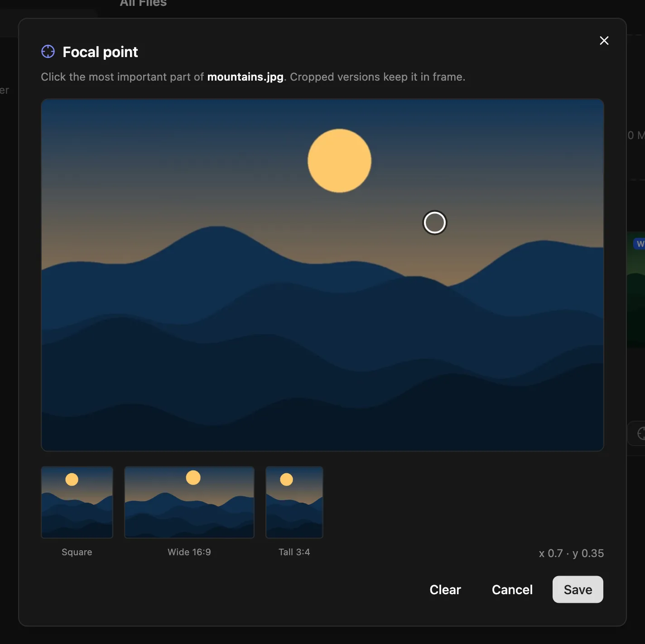Save the focal point
Viewport: 645px width, 644px height.
578,590
